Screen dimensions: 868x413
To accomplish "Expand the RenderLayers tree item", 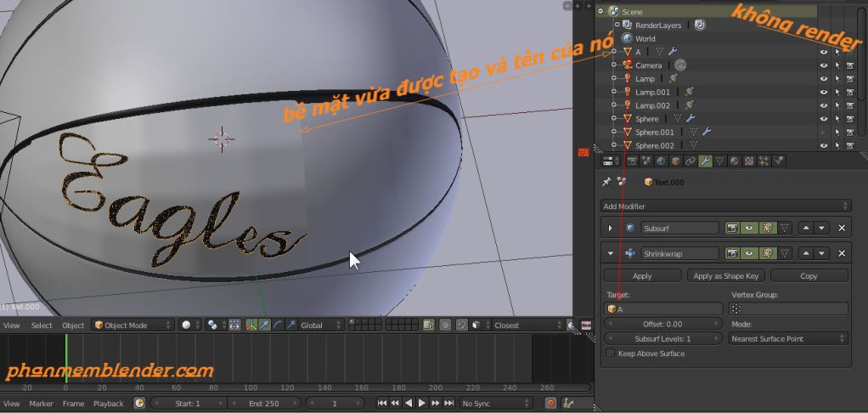I will click(x=617, y=25).
